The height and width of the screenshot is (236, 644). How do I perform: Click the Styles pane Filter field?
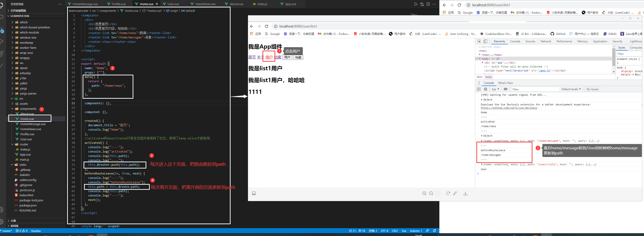point(629,54)
